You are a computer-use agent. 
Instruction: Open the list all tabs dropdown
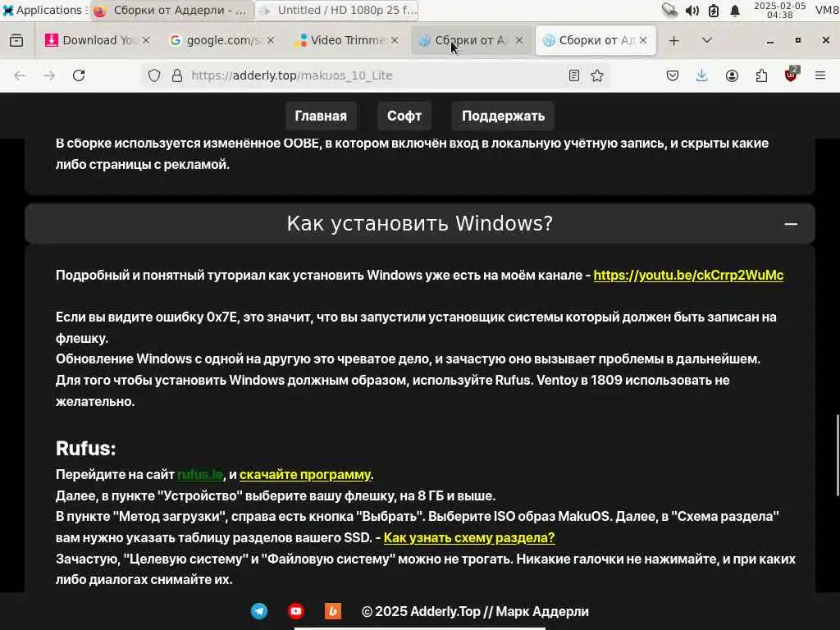(706, 40)
